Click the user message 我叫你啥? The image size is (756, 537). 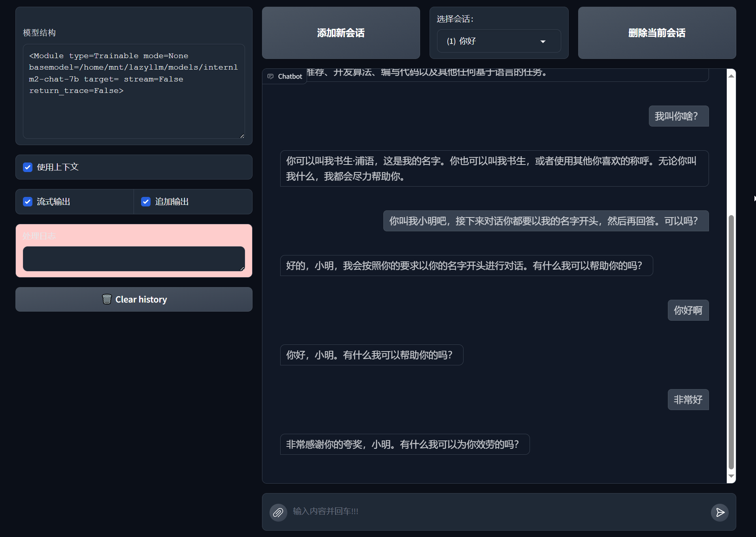click(x=679, y=116)
